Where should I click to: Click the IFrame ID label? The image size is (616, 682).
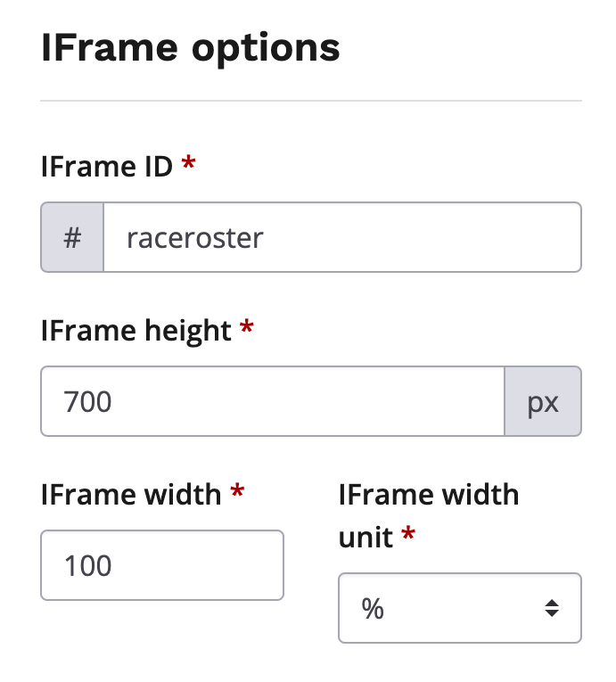(x=107, y=166)
